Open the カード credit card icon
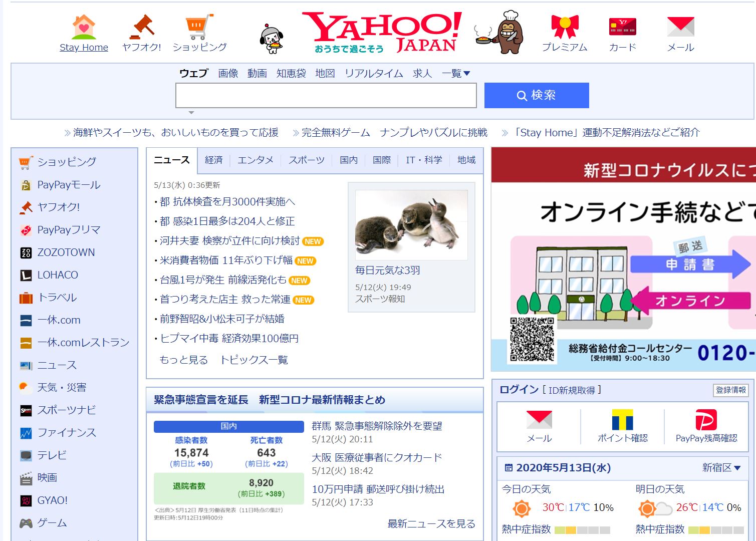The height and width of the screenshot is (541, 756). [x=622, y=27]
